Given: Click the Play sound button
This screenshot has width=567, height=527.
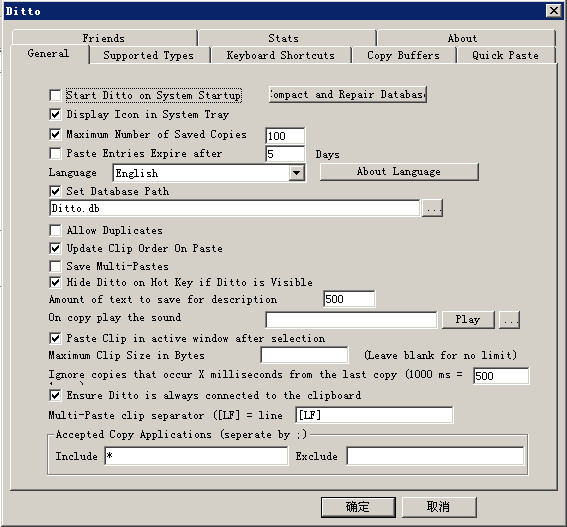Looking at the screenshot, I should pos(468,320).
